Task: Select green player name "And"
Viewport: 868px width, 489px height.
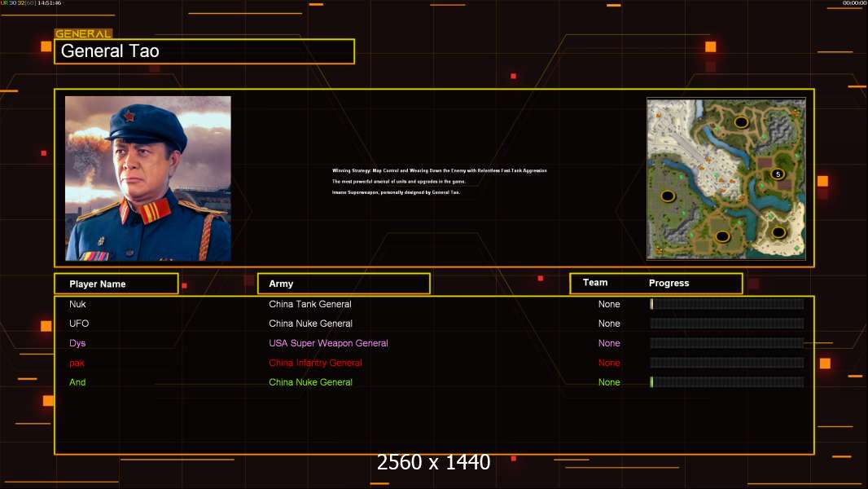Action: 77,382
